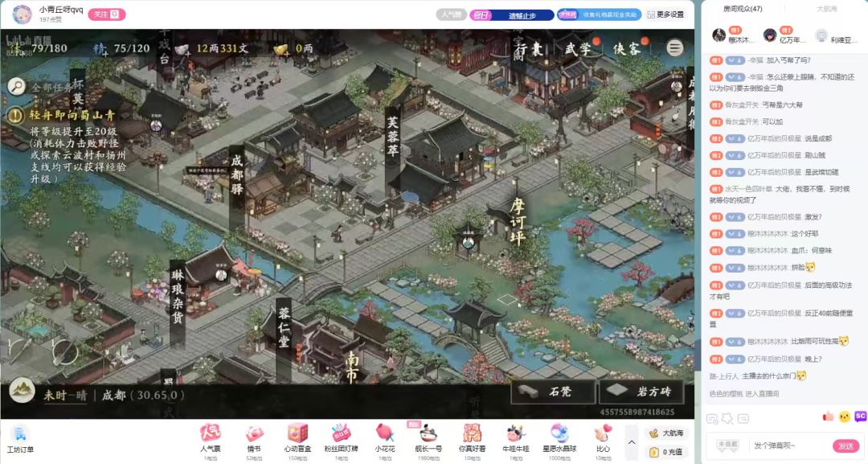View second-ranked viewer 亿万年 avatar
Screen dimensions: 868x464
pos(770,35)
